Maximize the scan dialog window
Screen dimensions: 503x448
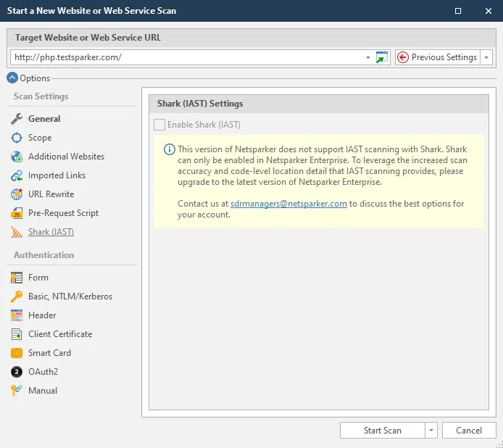coord(458,11)
